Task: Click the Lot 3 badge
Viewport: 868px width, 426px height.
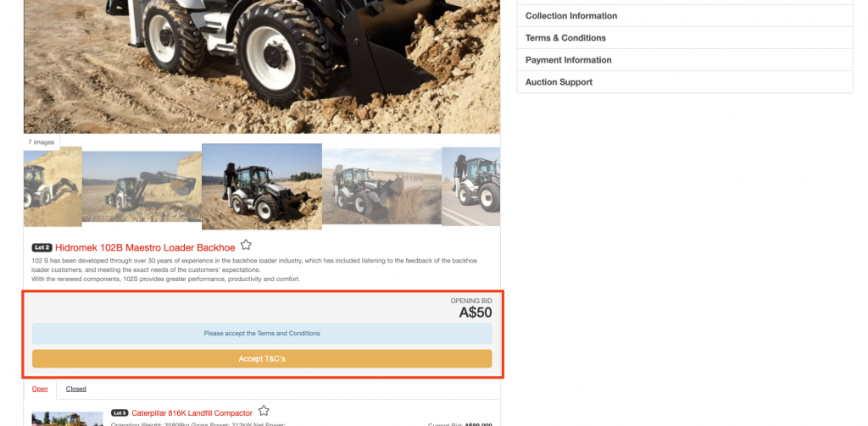Action: pyautogui.click(x=120, y=412)
